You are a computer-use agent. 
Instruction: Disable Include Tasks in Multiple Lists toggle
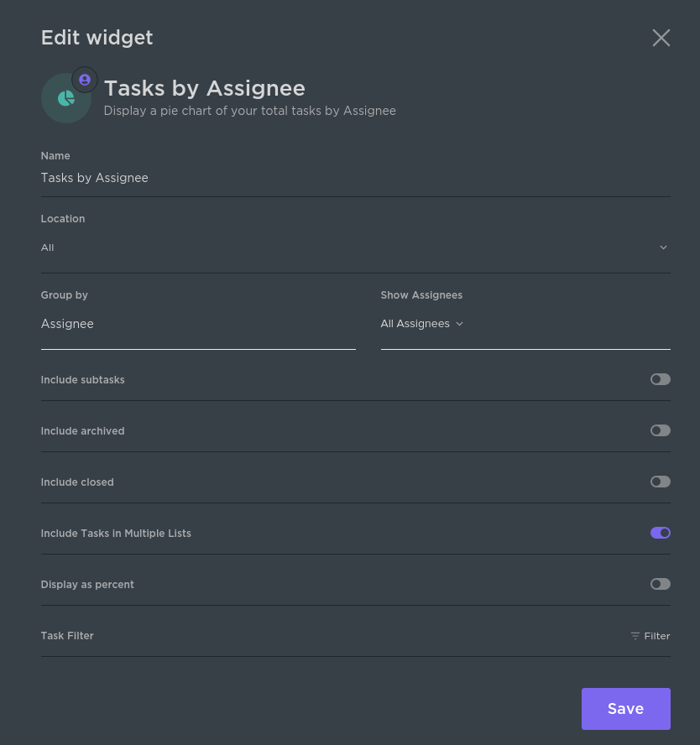(x=660, y=533)
